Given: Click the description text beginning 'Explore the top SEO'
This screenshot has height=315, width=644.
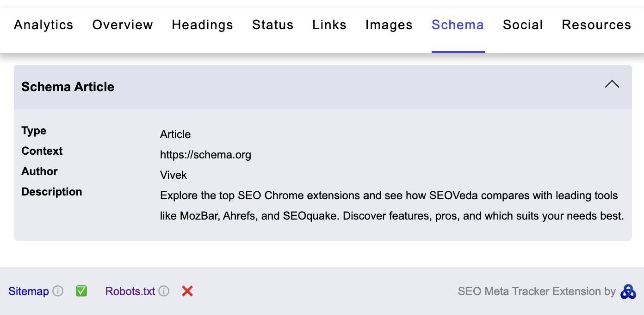Looking at the screenshot, I should [x=392, y=206].
